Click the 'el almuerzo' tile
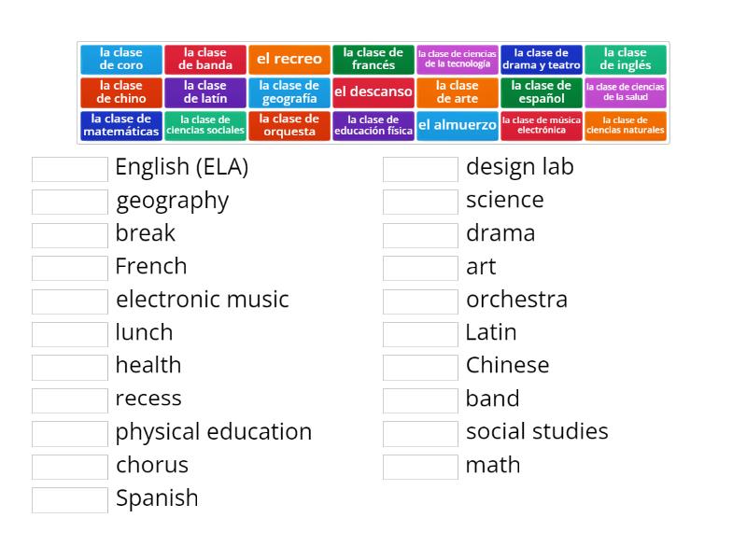 (x=458, y=124)
